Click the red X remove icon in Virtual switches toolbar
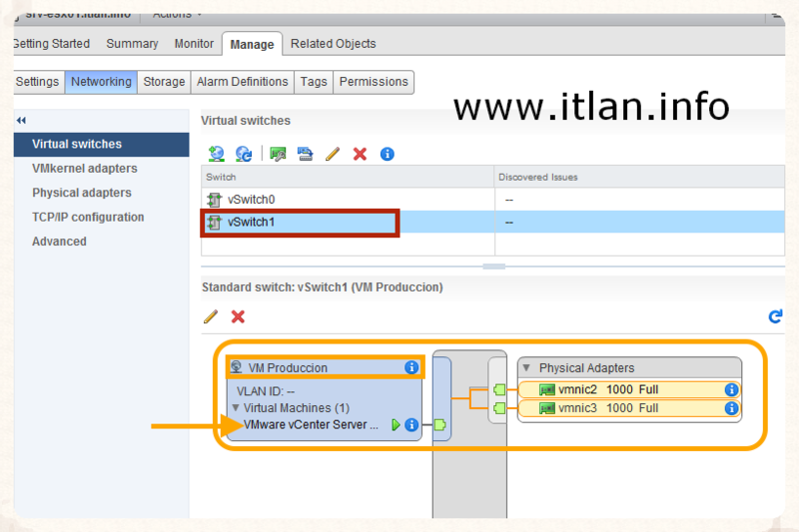The height and width of the screenshot is (532, 799). [360, 154]
